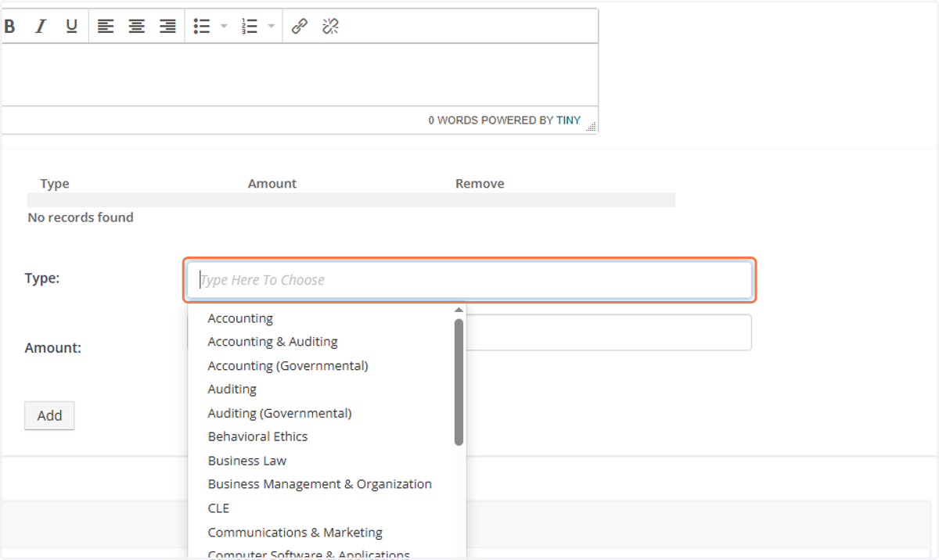Viewport: 939px width, 560px height.
Task: Click the editor resize handle
Action: click(x=592, y=126)
